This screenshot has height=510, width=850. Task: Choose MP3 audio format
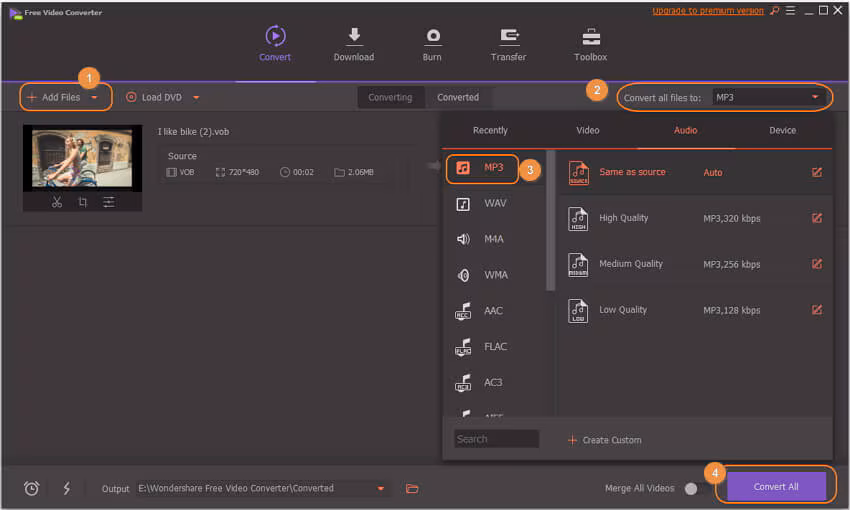coord(482,168)
